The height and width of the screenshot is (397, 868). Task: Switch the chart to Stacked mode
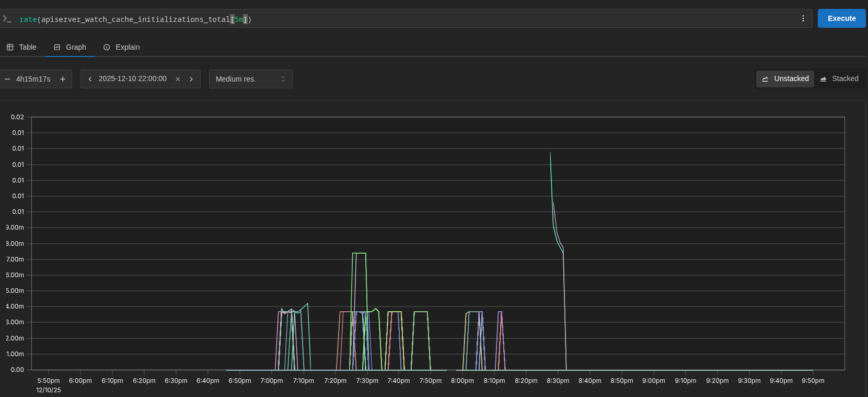[839, 79]
